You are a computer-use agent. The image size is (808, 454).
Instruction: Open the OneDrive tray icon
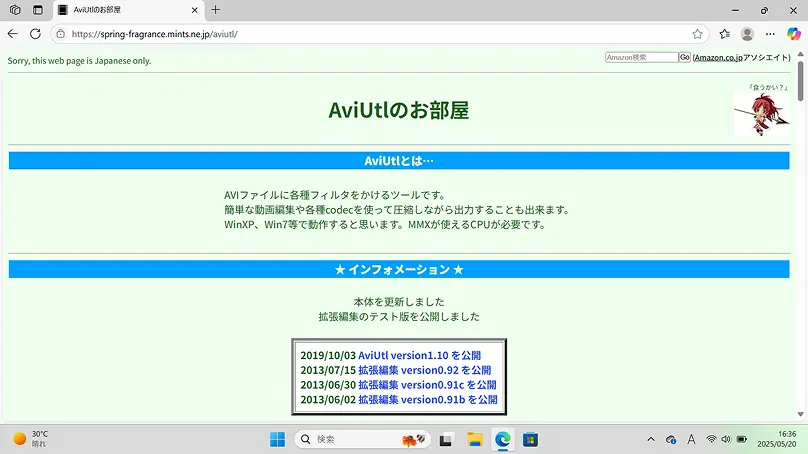point(671,440)
